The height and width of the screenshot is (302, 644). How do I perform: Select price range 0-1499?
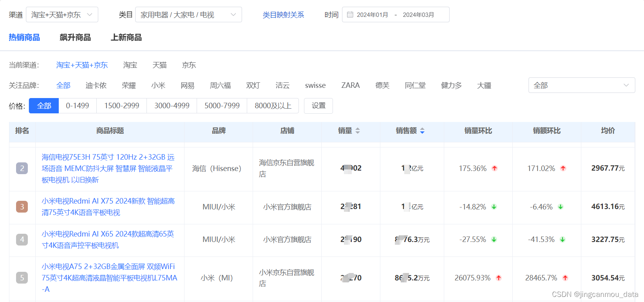click(78, 106)
